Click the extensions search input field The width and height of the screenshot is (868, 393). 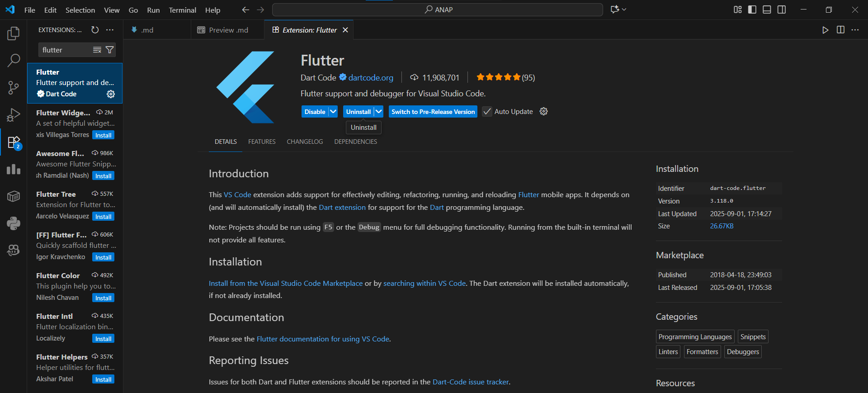point(66,50)
